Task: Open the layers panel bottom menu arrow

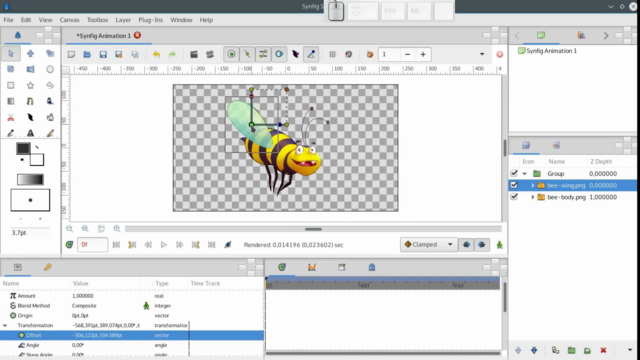Action: (630, 350)
